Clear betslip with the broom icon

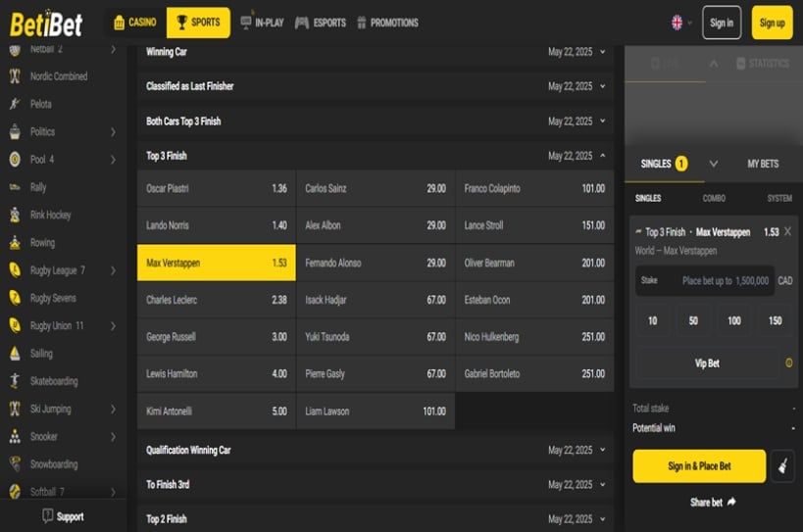(782, 466)
